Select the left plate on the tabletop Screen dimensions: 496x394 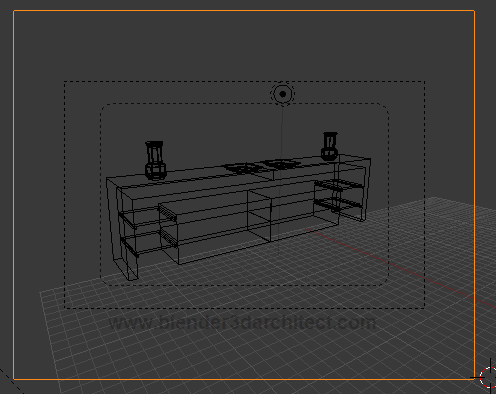tap(242, 168)
